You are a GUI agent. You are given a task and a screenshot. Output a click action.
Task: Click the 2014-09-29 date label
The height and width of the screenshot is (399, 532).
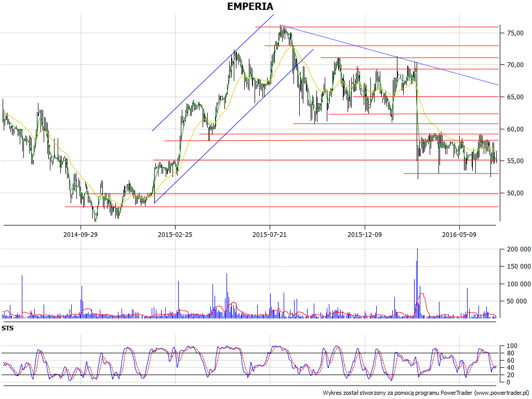tap(81, 234)
